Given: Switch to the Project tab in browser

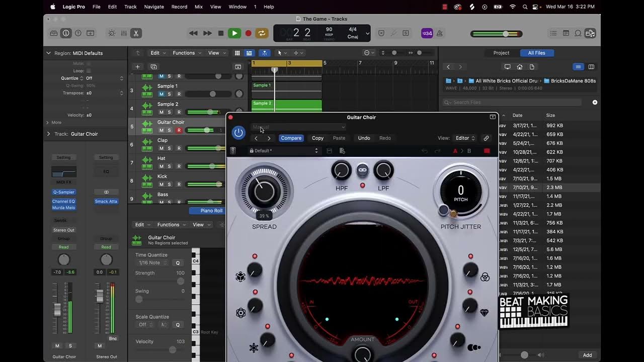Looking at the screenshot, I should click(501, 53).
